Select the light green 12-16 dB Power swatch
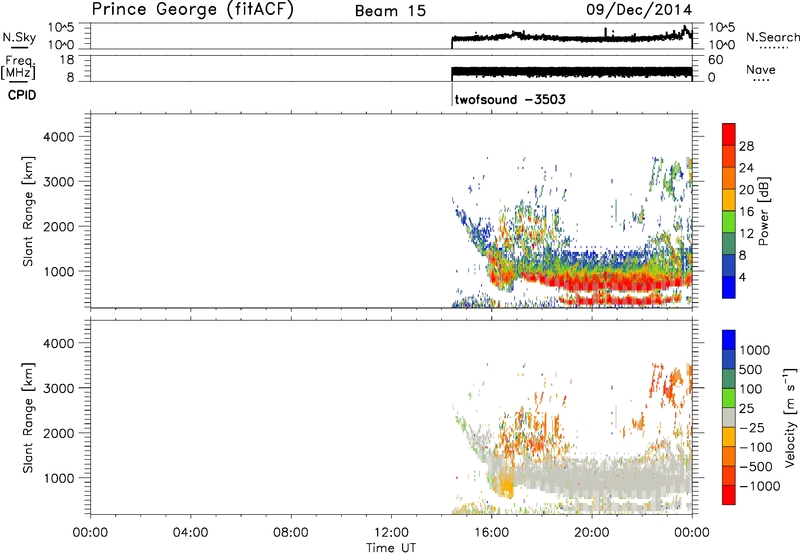The image size is (800, 554). coord(729,221)
